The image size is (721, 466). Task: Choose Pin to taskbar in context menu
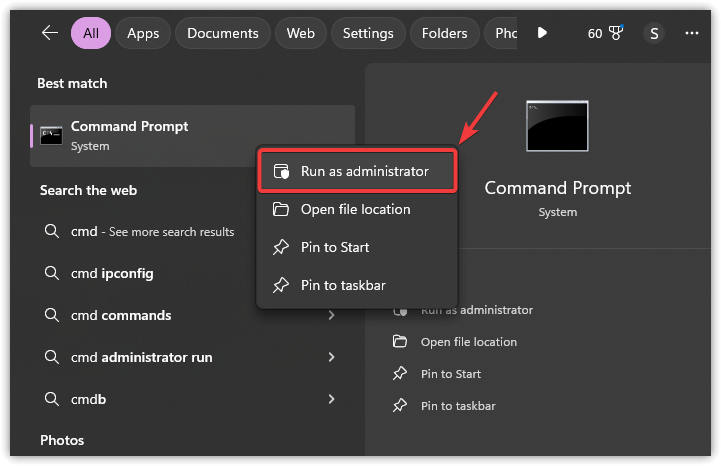343,285
